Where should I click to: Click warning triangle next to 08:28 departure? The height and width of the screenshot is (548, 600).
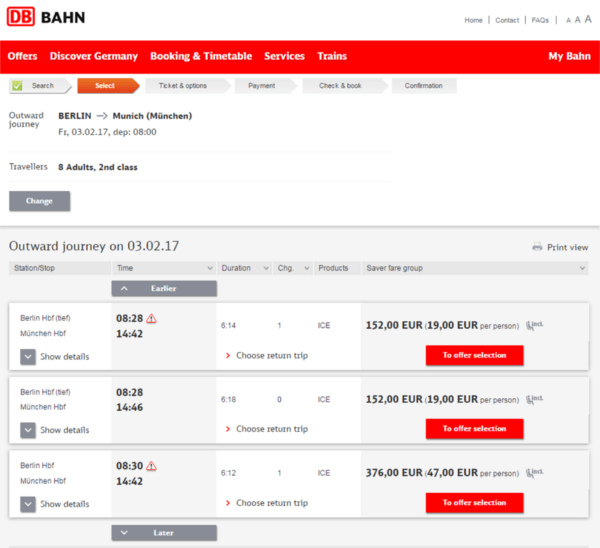coord(152,318)
